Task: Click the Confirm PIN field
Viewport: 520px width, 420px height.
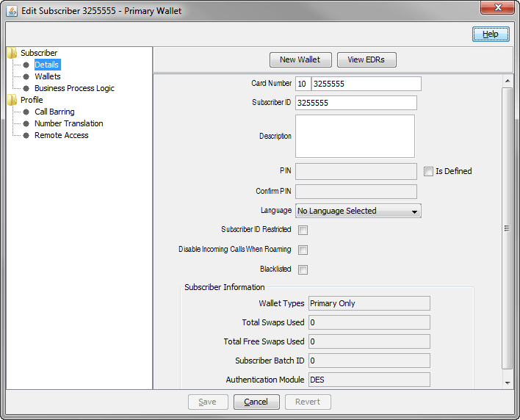Action: (356, 192)
